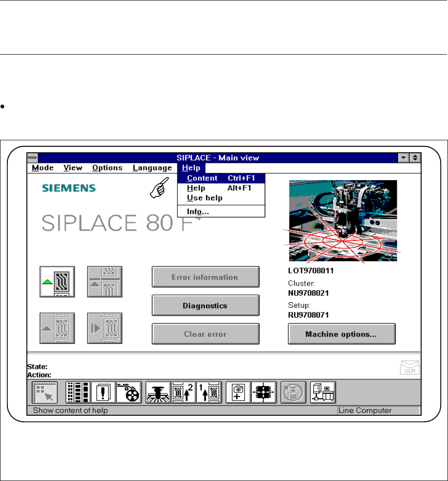Click the component crosshair chip icon
The image size is (448, 481).
[x=264, y=393]
